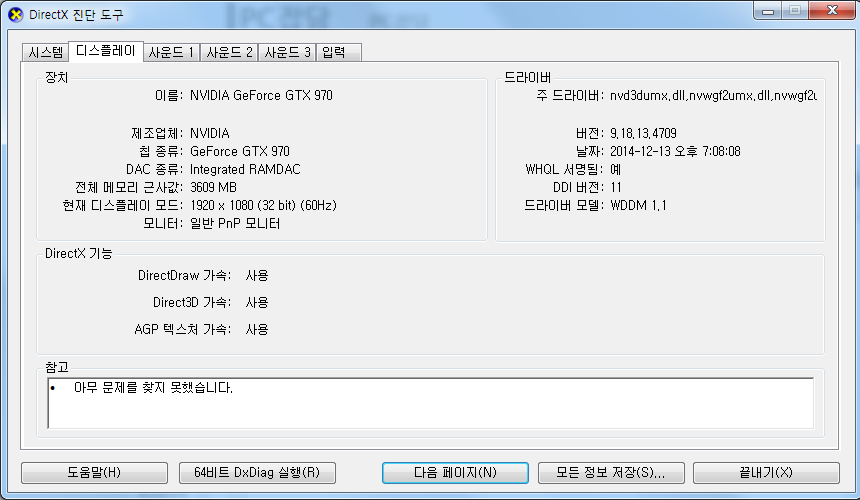Open the 사운드 1 tab
The image size is (860, 500).
(x=171, y=52)
